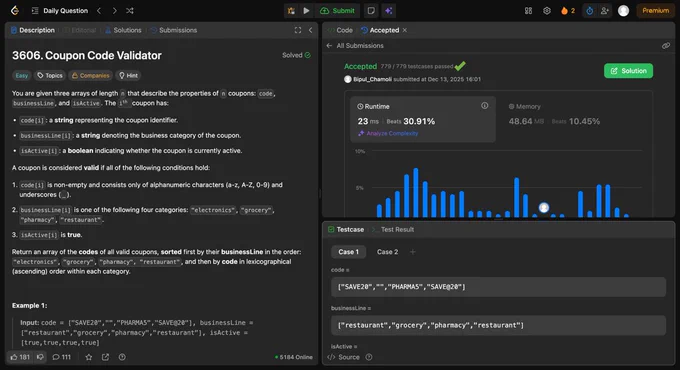Run code with the play button
Viewport: 680px width, 370px height.
tap(306, 11)
